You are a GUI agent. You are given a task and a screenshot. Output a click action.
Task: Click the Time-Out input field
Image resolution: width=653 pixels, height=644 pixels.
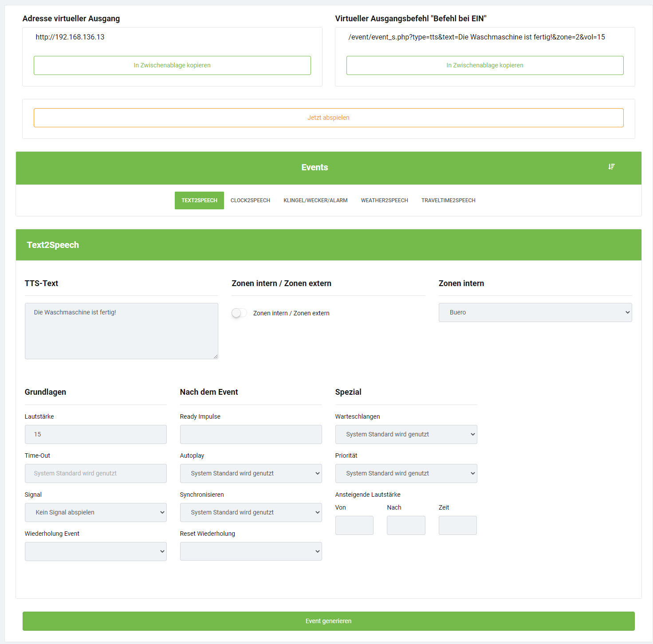pyautogui.click(x=95, y=473)
